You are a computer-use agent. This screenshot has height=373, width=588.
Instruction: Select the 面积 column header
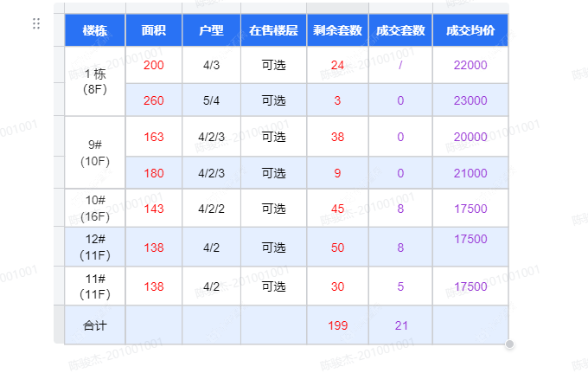point(153,31)
